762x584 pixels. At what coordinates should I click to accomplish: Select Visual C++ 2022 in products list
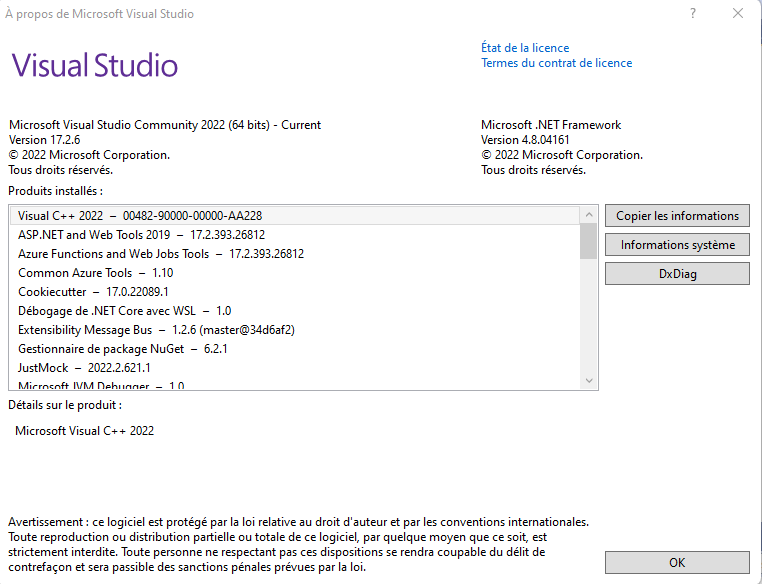(294, 216)
